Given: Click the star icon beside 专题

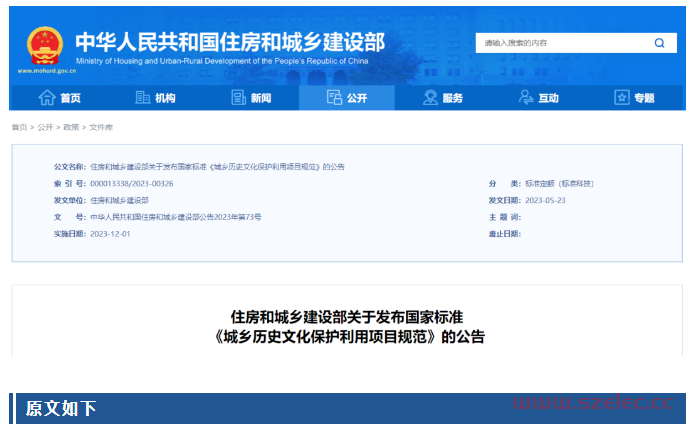Looking at the screenshot, I should coord(622,98).
